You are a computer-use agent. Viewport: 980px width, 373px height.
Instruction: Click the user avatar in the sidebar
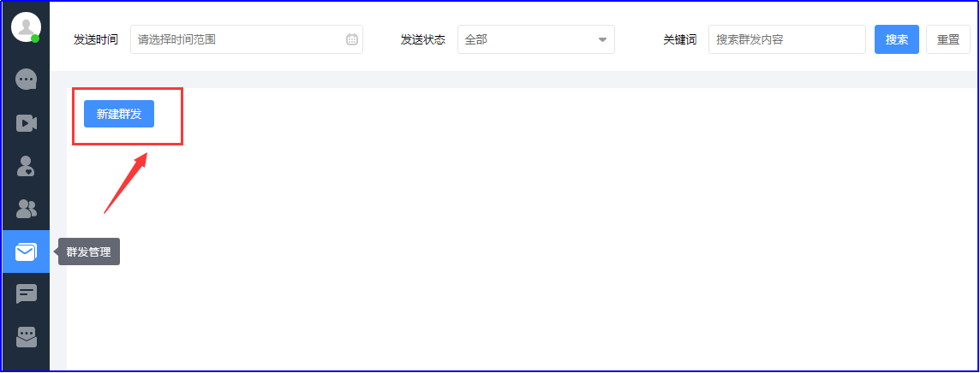26,27
